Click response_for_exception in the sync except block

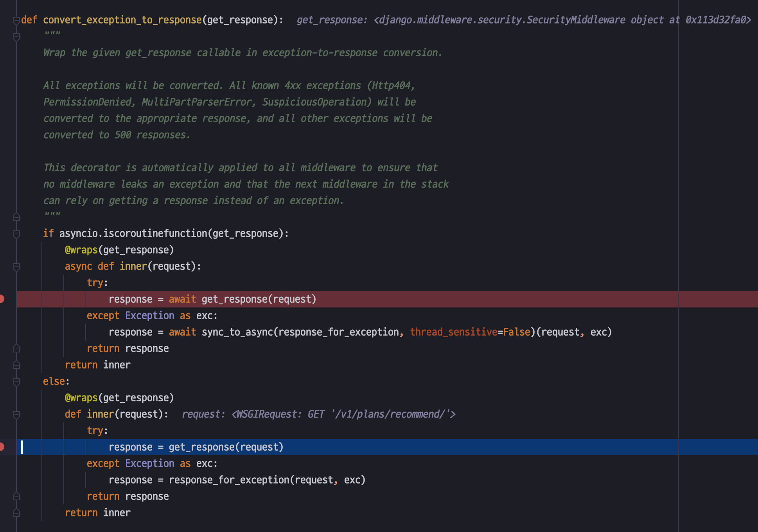pyautogui.click(x=229, y=480)
